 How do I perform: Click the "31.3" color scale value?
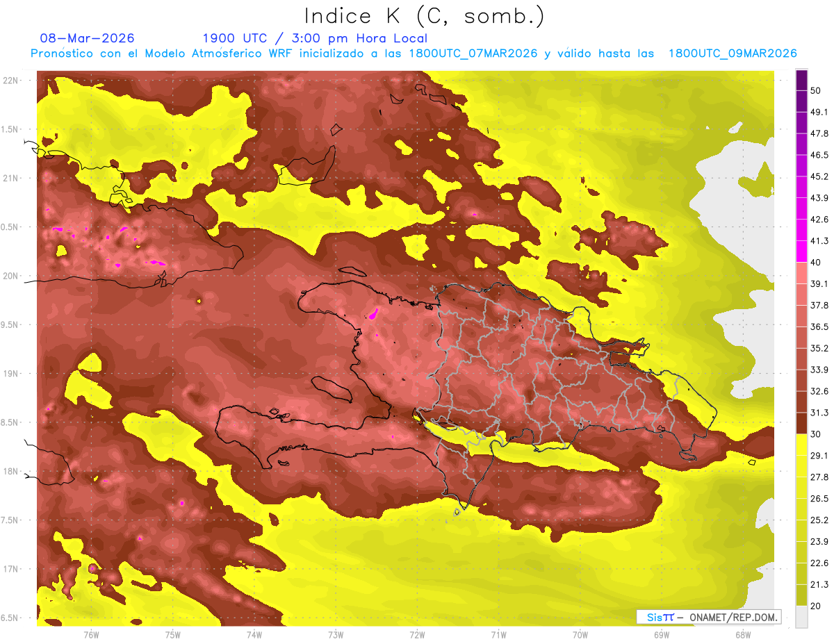coord(819,413)
